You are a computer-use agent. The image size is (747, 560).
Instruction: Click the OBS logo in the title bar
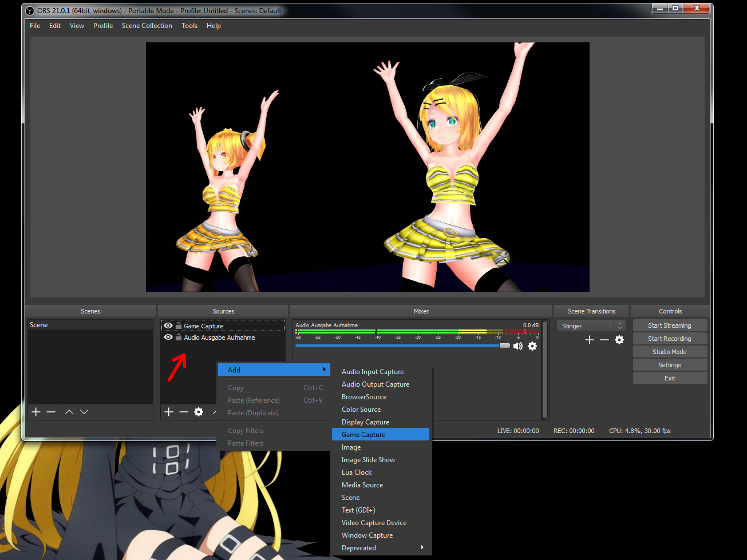tap(30, 10)
